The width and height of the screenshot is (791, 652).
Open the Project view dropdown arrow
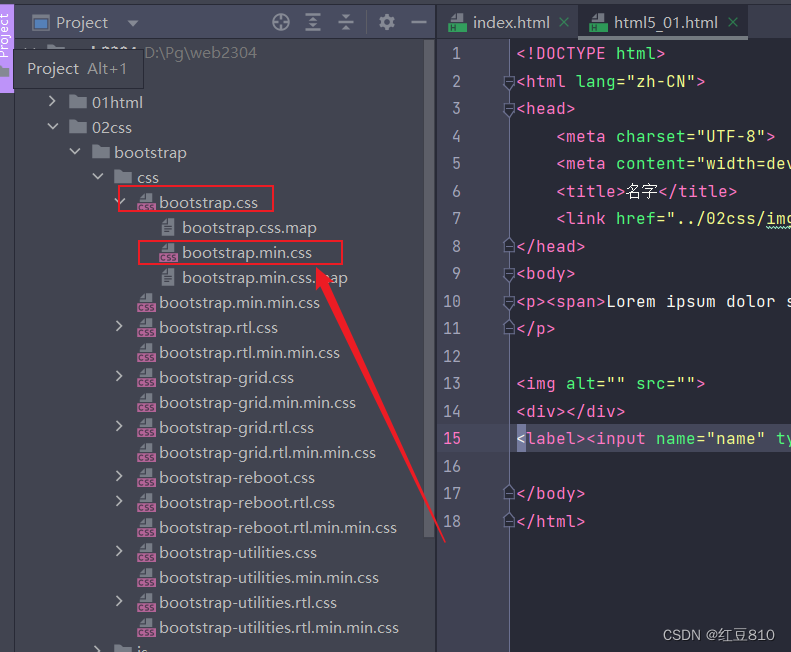coord(133,23)
